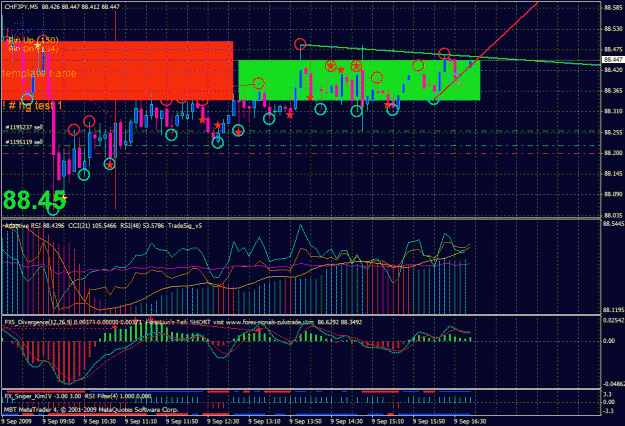
Task: Click the 9 Sep 16:30 time label
Action: click(x=470, y=421)
